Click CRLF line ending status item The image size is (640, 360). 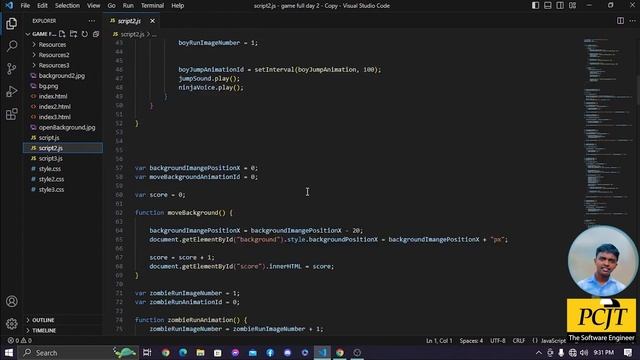pyautogui.click(x=518, y=340)
